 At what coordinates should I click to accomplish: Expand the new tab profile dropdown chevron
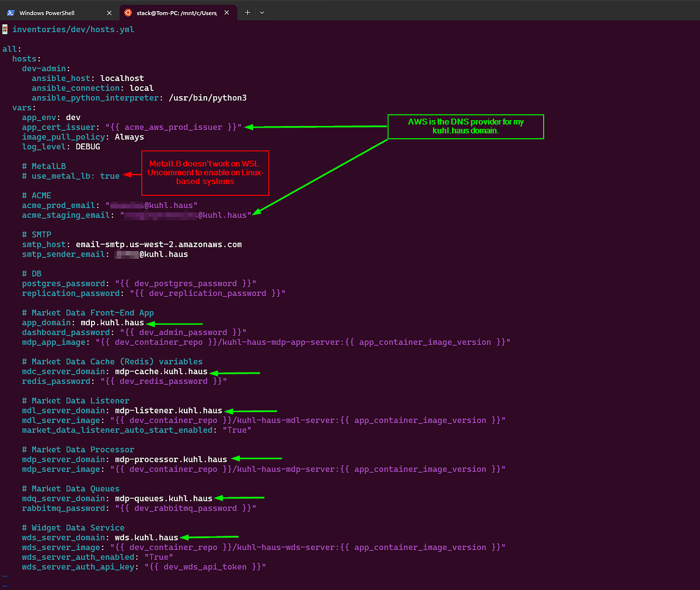(262, 13)
